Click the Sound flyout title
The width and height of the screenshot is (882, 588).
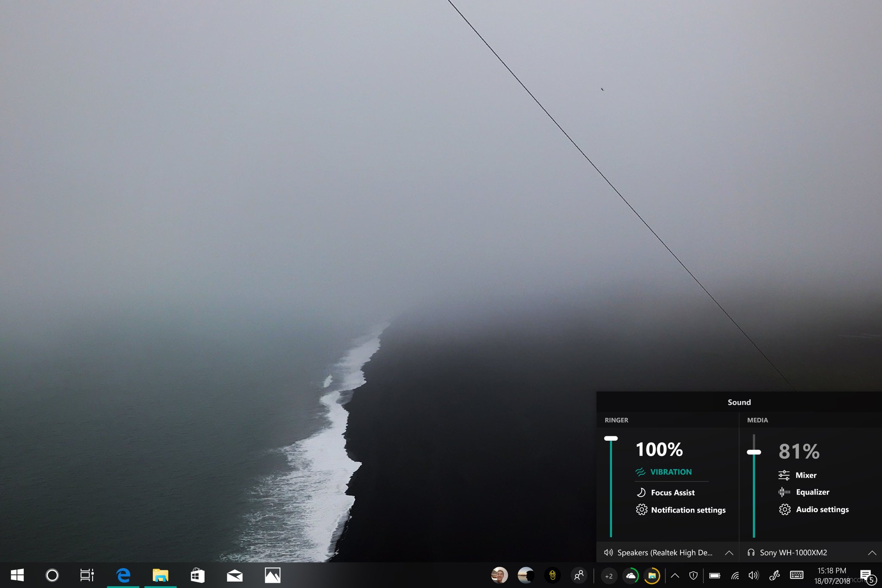point(739,402)
